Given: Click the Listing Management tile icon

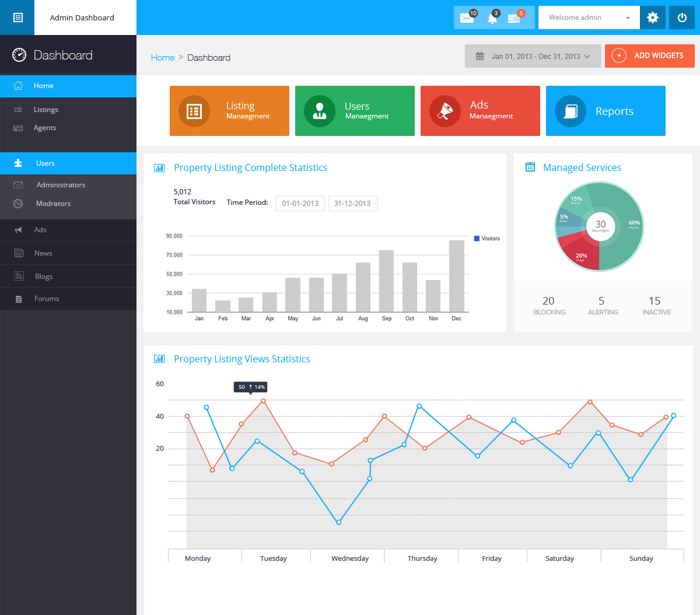Looking at the screenshot, I should coord(194,111).
